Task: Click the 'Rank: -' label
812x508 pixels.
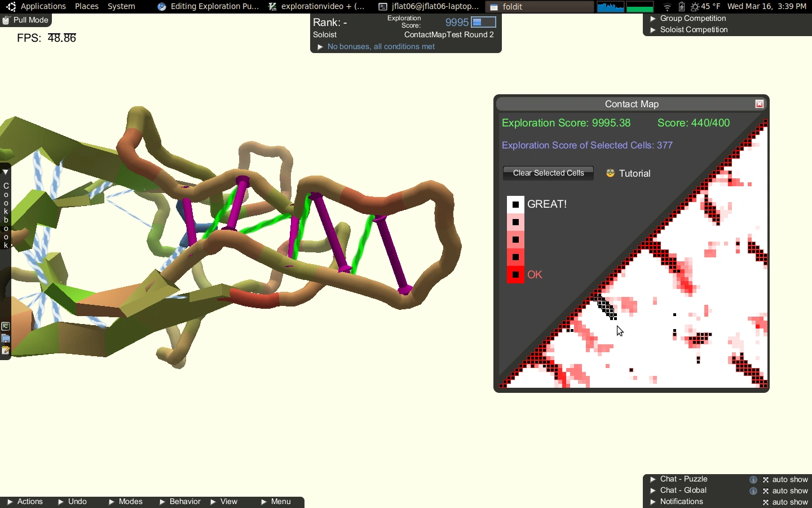Action: pyautogui.click(x=330, y=23)
